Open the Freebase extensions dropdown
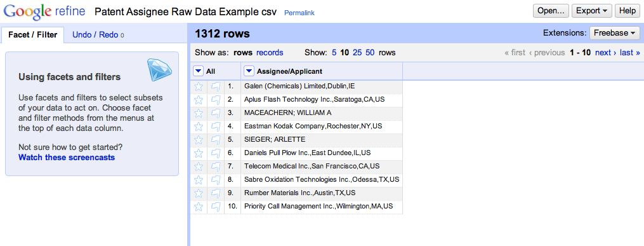The image size is (644, 246). point(615,33)
